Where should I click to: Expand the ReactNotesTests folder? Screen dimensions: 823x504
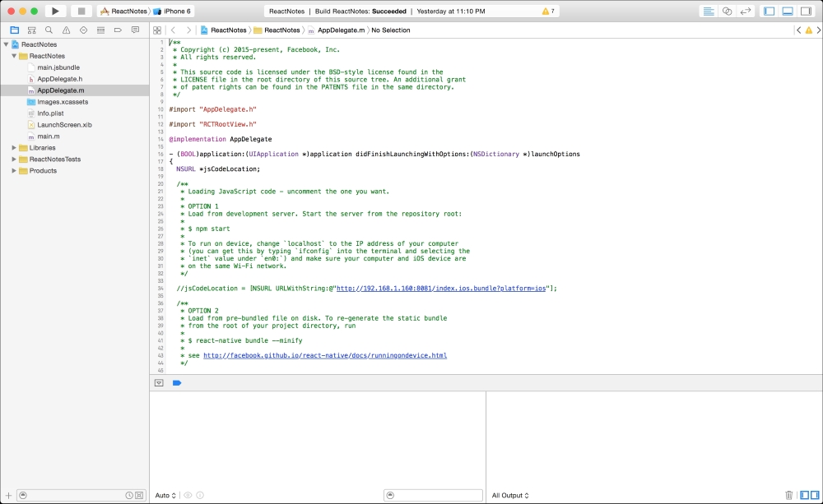14,160
